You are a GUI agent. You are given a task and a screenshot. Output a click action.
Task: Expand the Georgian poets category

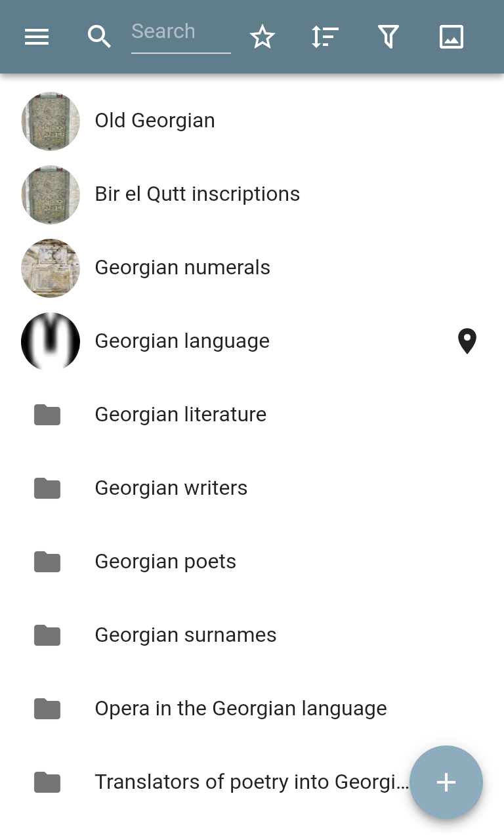point(165,562)
